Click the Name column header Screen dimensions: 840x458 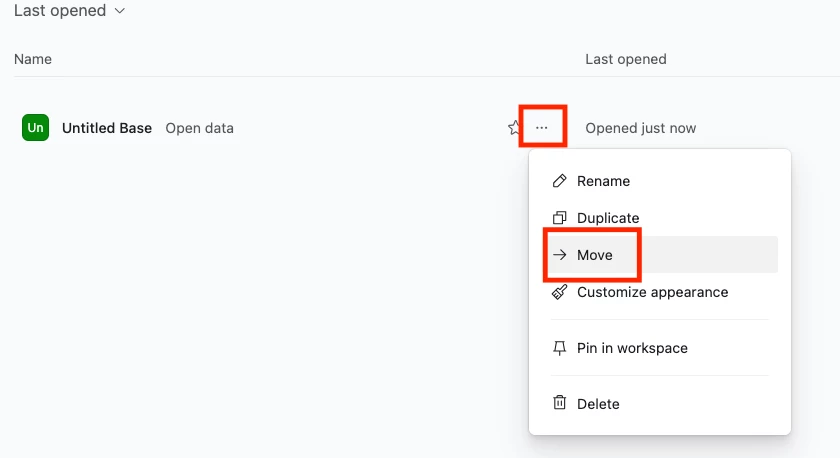[33, 59]
